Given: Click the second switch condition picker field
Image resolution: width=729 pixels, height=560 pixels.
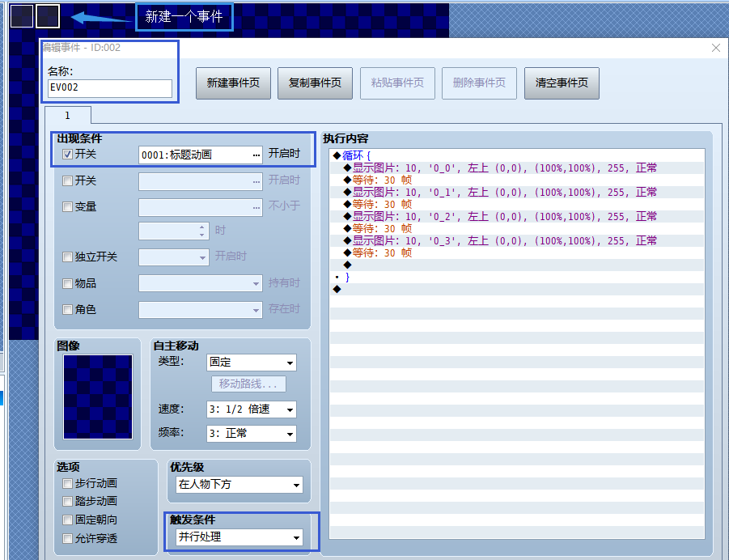Looking at the screenshot, I should [201, 181].
